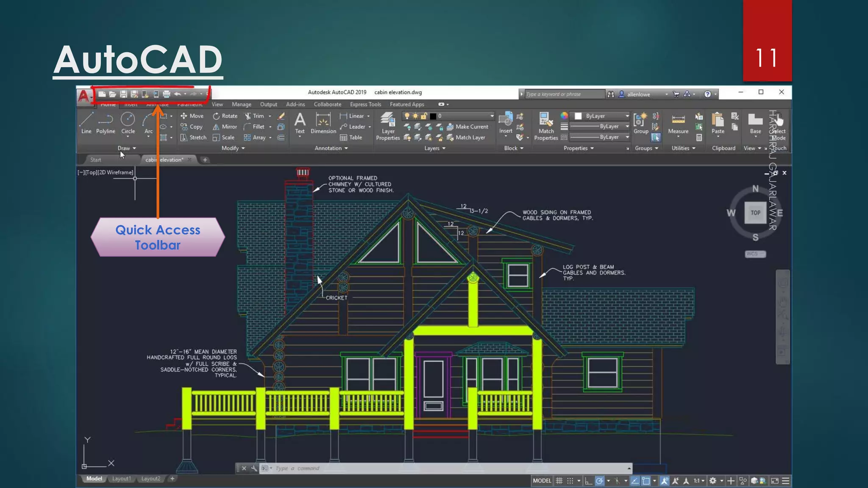The height and width of the screenshot is (488, 868).
Task: Toggle polar tracking in status bar
Action: (599, 481)
